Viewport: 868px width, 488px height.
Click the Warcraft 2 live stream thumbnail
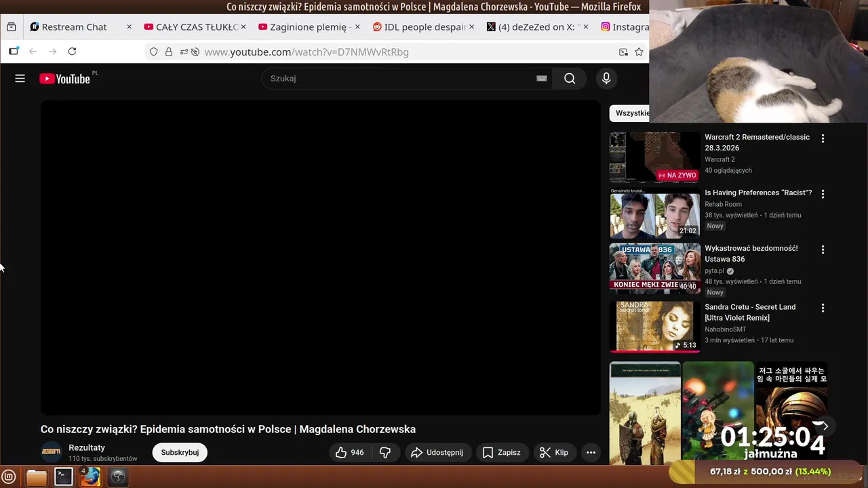[x=654, y=157]
